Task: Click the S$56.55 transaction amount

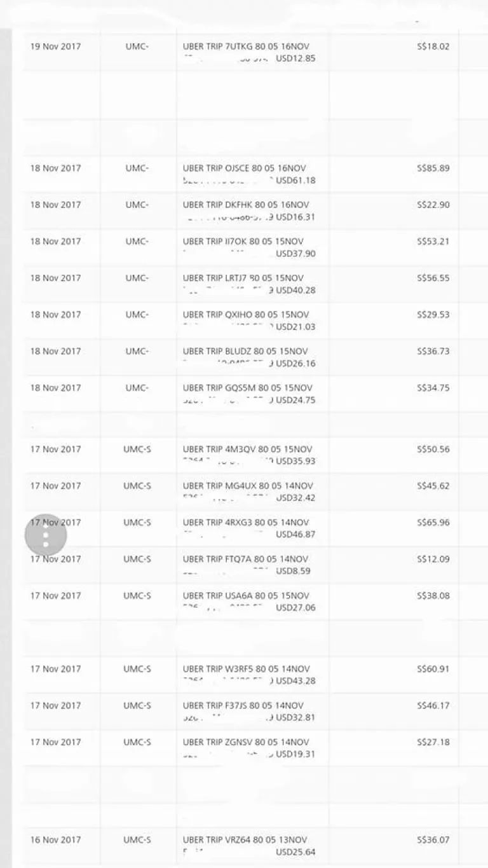Action: pos(433,278)
